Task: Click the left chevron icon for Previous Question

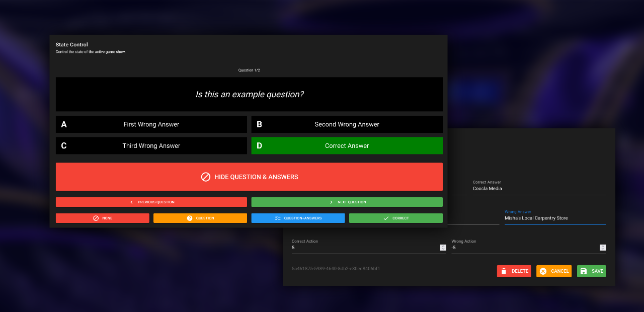Action: [131, 202]
